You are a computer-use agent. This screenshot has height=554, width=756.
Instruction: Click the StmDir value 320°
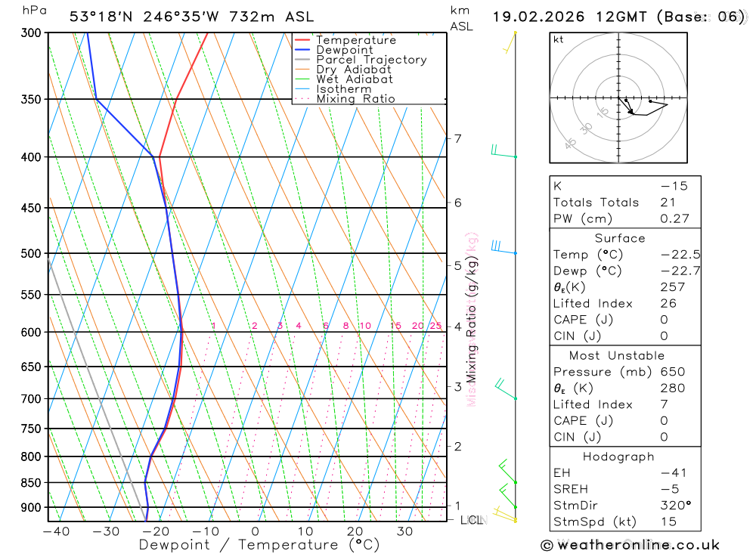pyautogui.click(x=676, y=506)
